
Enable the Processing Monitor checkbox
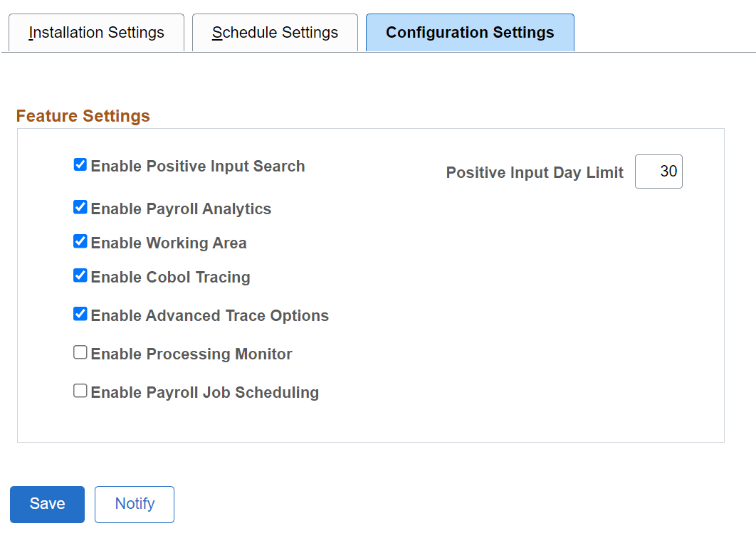[80, 352]
